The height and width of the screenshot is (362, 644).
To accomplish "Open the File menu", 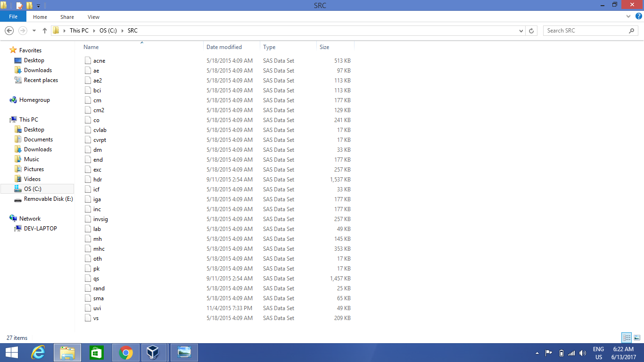I will point(13,17).
